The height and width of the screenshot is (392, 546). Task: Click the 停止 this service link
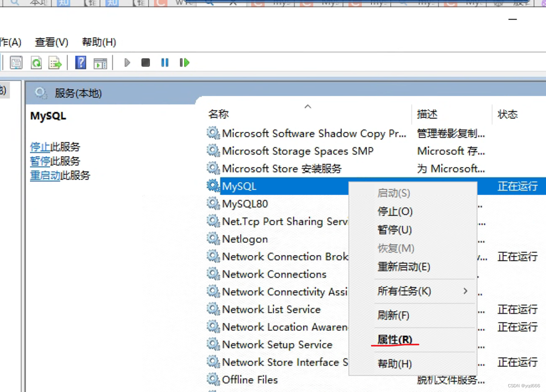[x=40, y=147]
